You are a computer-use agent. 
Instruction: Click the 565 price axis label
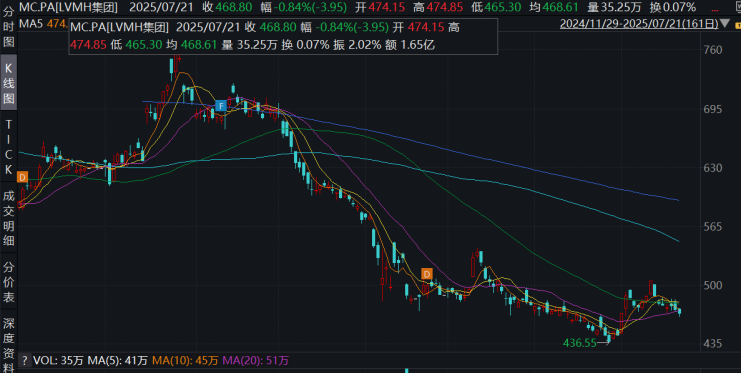click(x=713, y=227)
